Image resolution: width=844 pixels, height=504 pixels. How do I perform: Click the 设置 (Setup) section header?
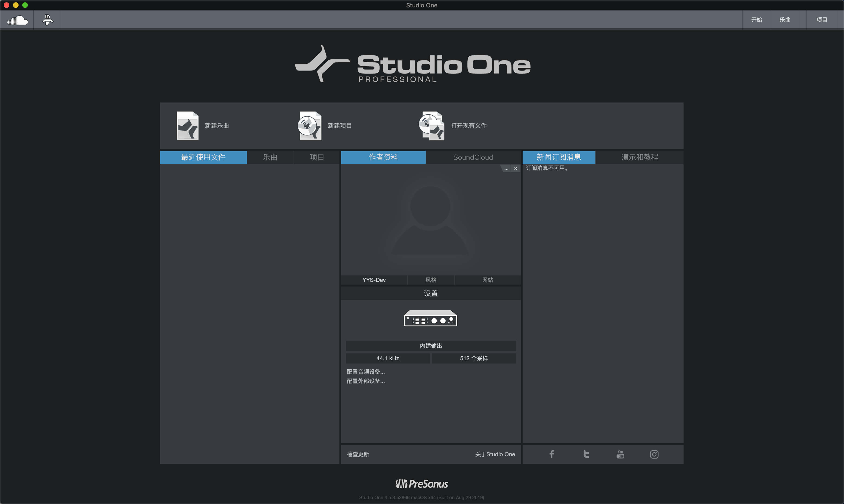click(x=431, y=293)
